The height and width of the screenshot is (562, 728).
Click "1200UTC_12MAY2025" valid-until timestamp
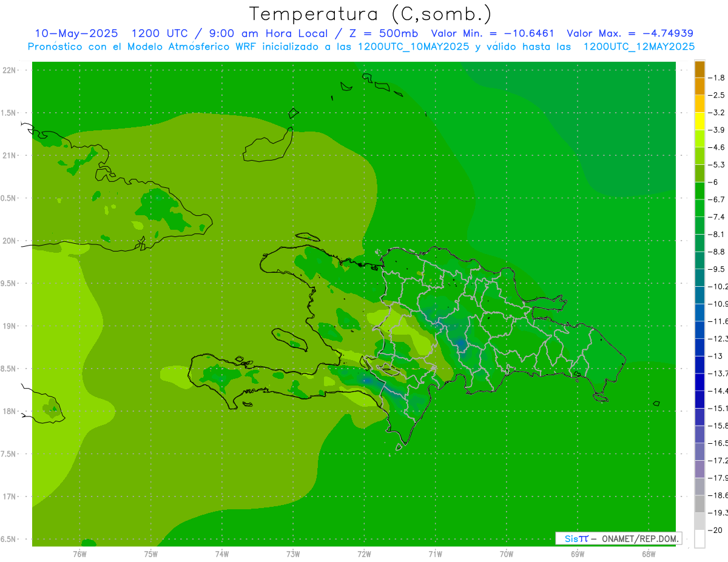click(x=639, y=47)
